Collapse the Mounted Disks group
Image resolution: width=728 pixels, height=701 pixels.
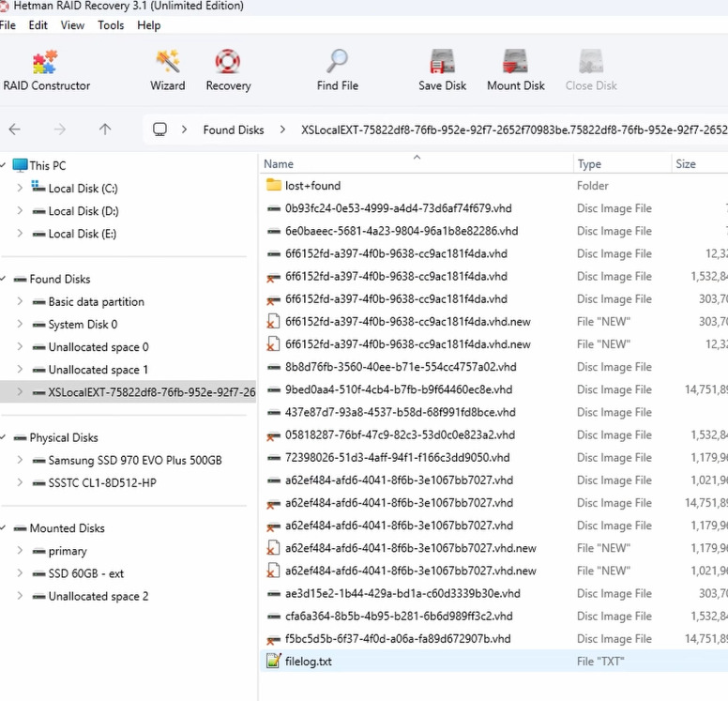click(3, 527)
